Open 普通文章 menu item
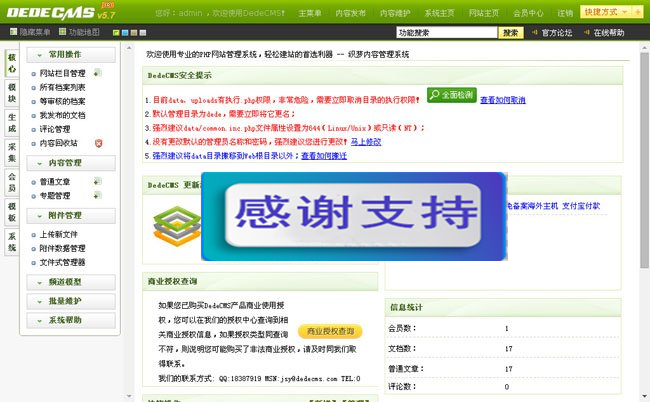 [x=55, y=182]
